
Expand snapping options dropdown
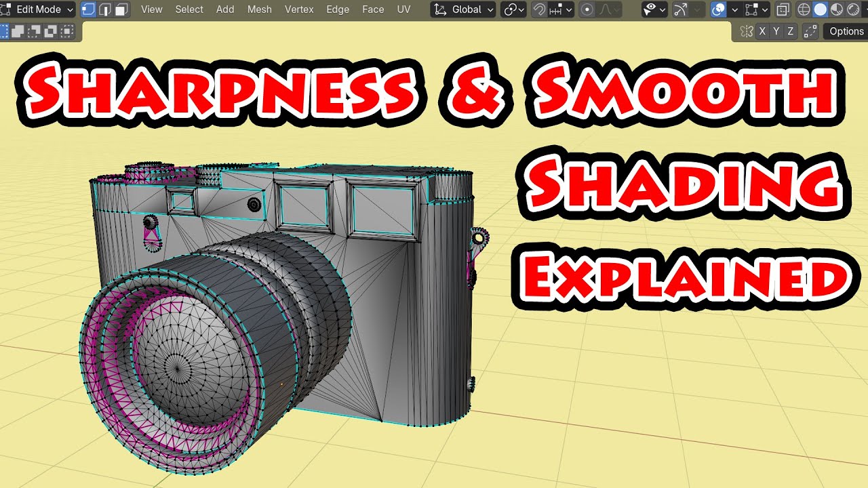[x=569, y=9]
